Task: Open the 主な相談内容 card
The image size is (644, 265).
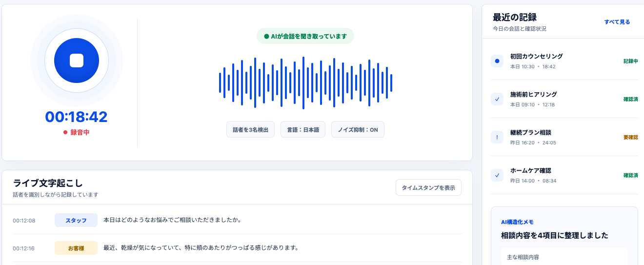Action: tap(564, 257)
